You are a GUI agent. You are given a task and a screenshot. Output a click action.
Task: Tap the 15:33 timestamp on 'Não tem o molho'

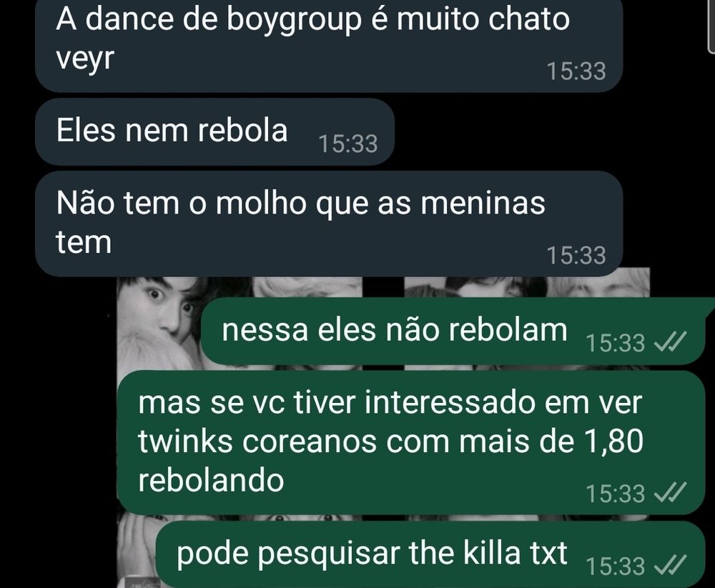pos(576,255)
